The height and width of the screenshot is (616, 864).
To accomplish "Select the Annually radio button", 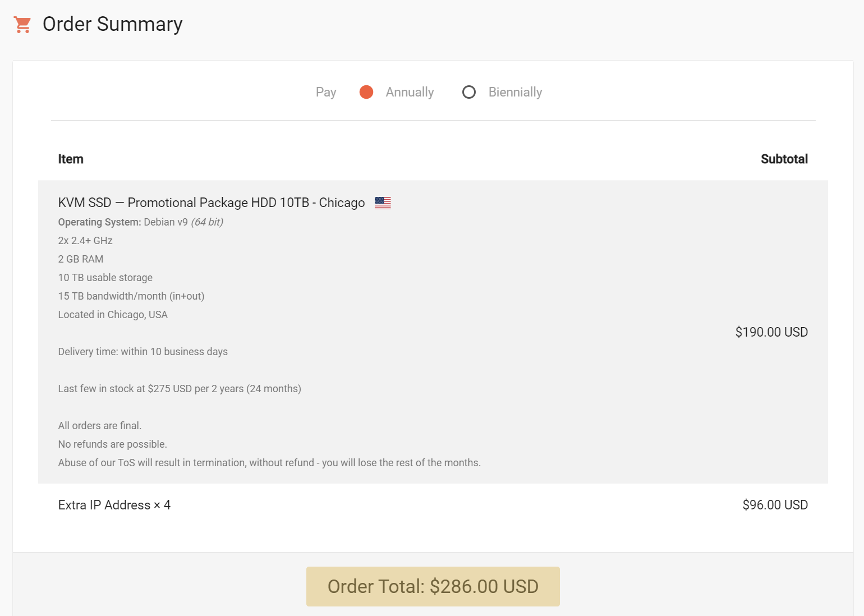I will coord(366,92).
